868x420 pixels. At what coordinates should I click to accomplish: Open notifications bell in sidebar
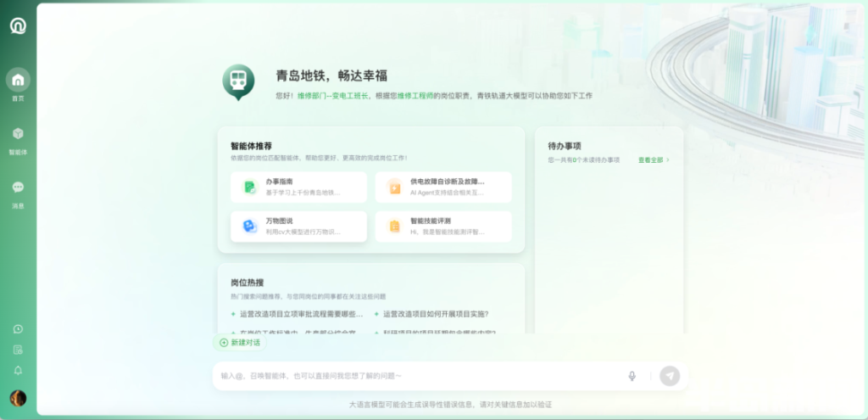click(19, 370)
